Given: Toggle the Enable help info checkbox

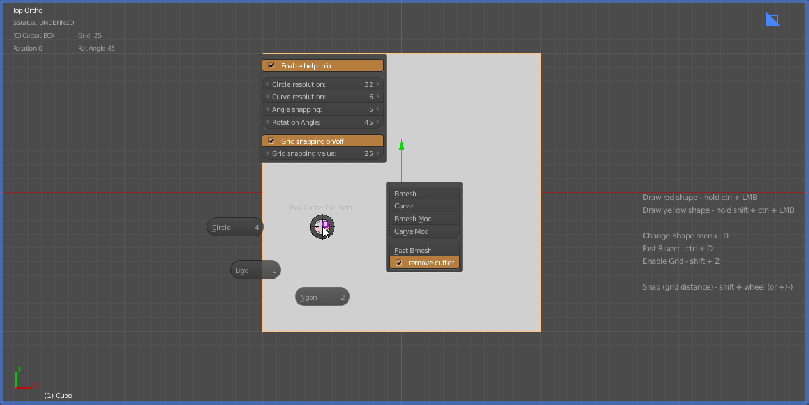Looking at the screenshot, I should coord(271,66).
